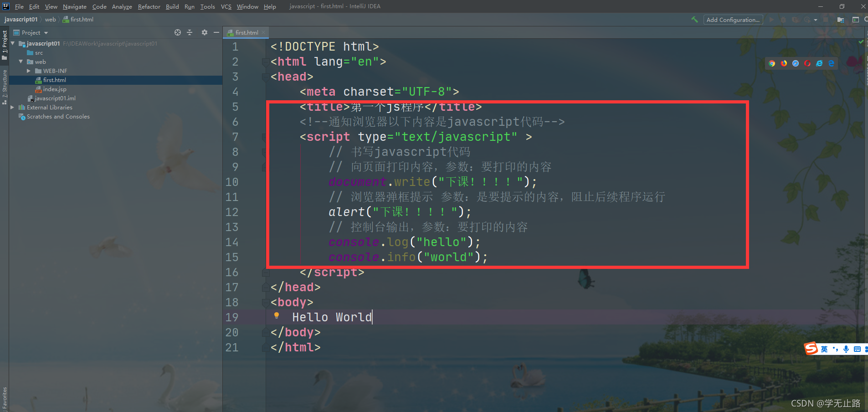Close the first.html editor tab

(263, 32)
